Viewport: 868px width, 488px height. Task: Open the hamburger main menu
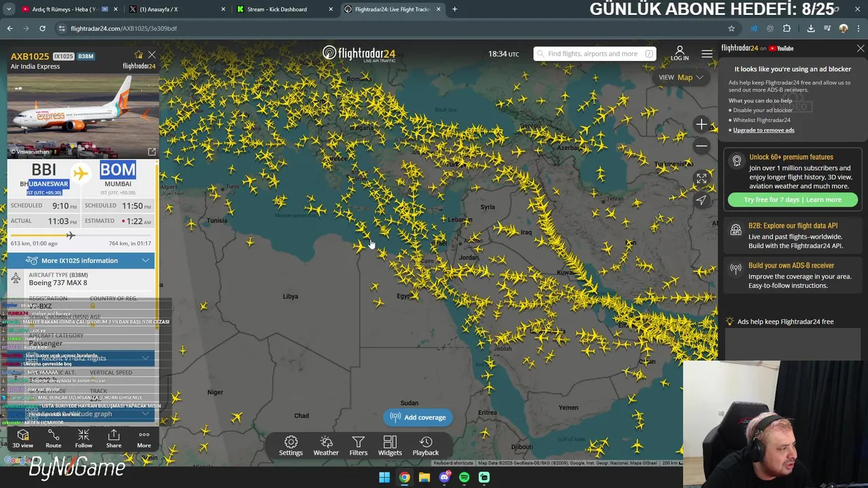[707, 54]
